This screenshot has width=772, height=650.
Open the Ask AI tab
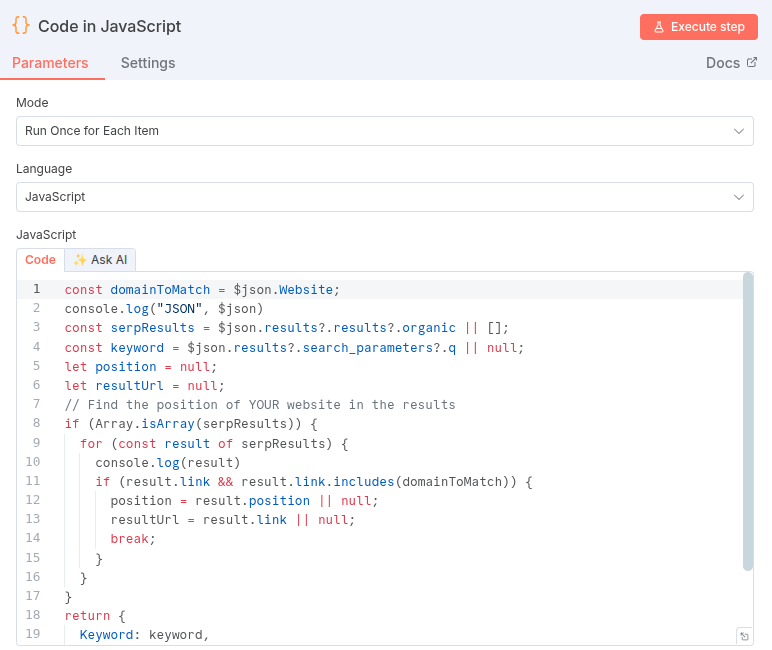pyautogui.click(x=100, y=260)
